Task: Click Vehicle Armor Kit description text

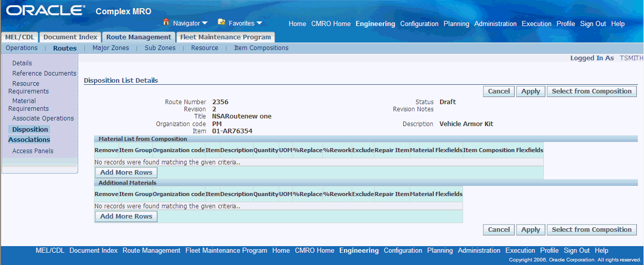Action: pos(466,124)
